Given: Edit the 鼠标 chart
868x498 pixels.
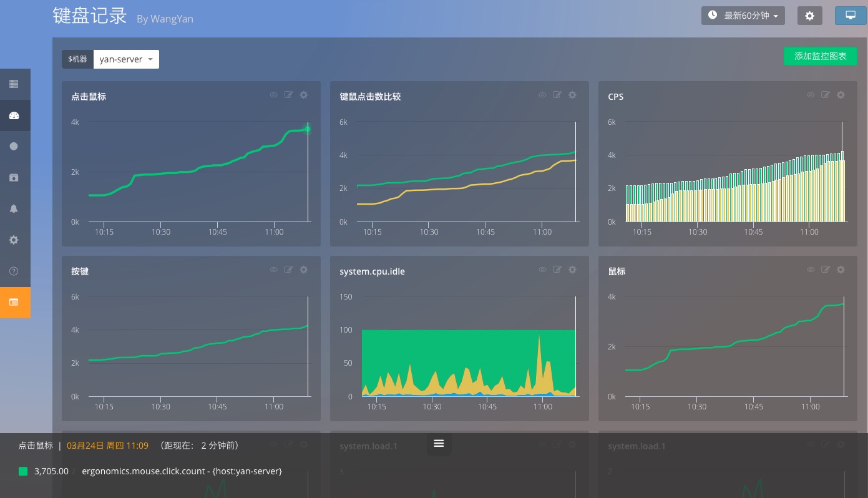Looking at the screenshot, I should 825,270.
